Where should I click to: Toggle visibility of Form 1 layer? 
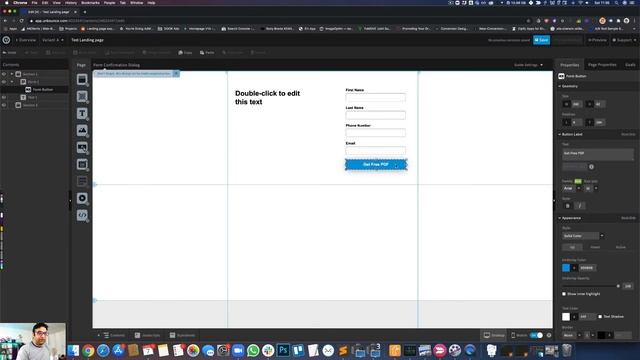[4, 82]
